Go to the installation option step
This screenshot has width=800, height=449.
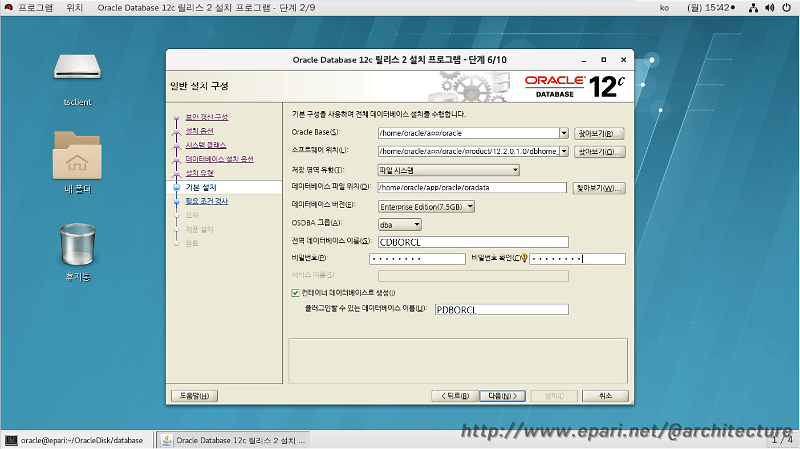[x=199, y=131]
